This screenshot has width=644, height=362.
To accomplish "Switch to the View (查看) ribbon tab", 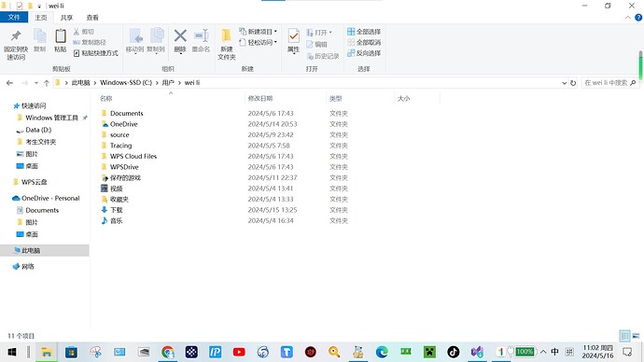I will point(92,17).
